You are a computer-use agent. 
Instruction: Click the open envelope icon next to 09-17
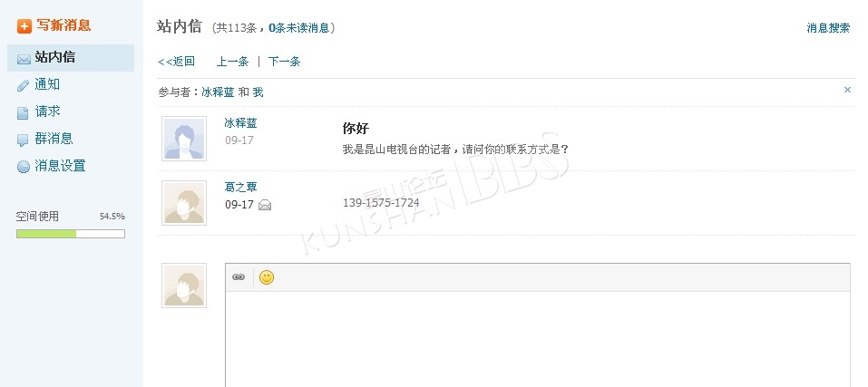click(265, 205)
